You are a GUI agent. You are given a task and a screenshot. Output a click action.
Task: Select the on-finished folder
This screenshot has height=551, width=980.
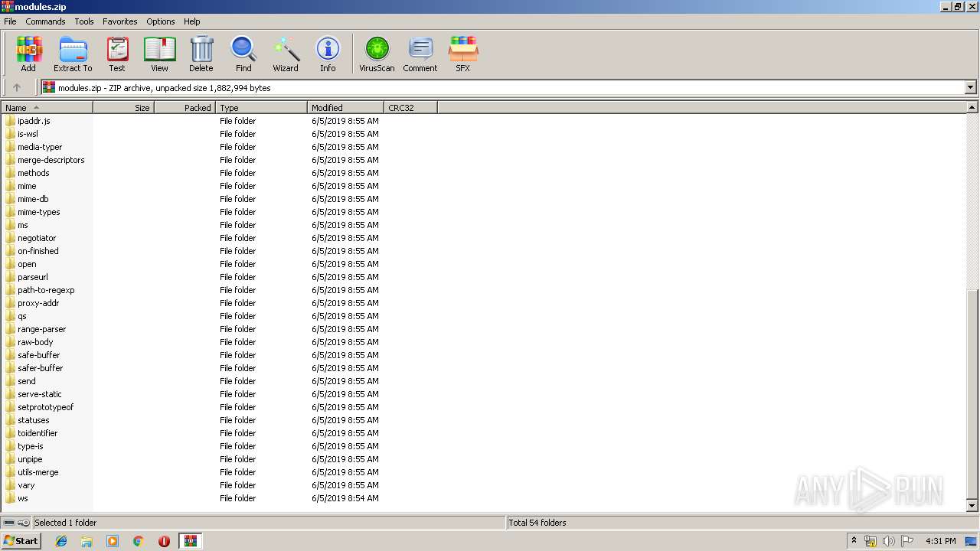[x=38, y=251]
